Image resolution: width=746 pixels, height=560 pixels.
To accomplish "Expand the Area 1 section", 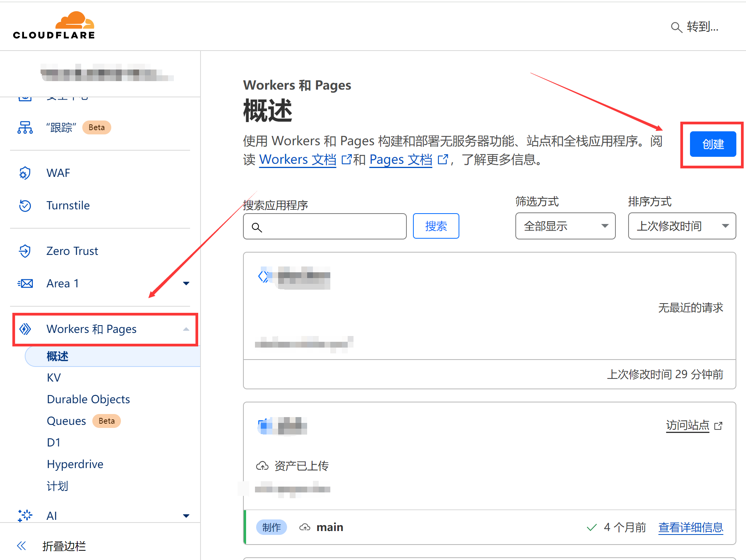I will point(187,283).
